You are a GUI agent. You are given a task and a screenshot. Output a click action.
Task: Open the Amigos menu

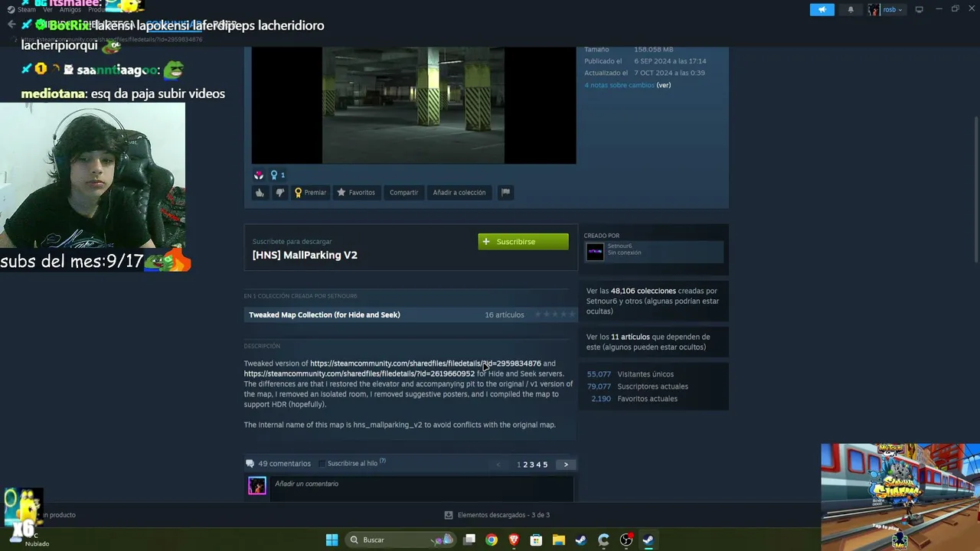(x=70, y=10)
